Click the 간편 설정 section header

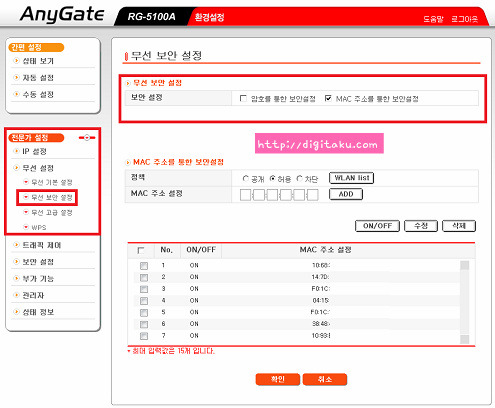[x=36, y=47]
